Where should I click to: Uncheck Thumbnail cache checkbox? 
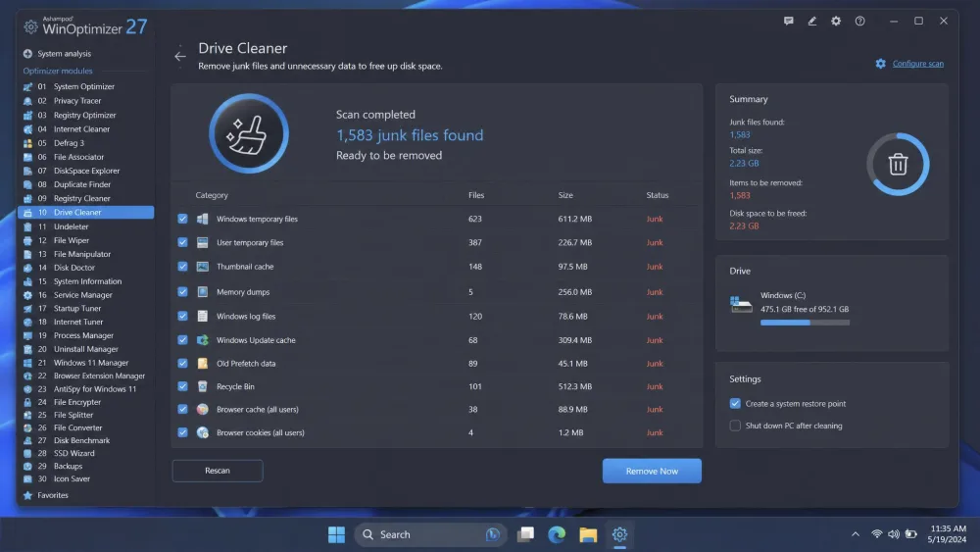(x=182, y=267)
